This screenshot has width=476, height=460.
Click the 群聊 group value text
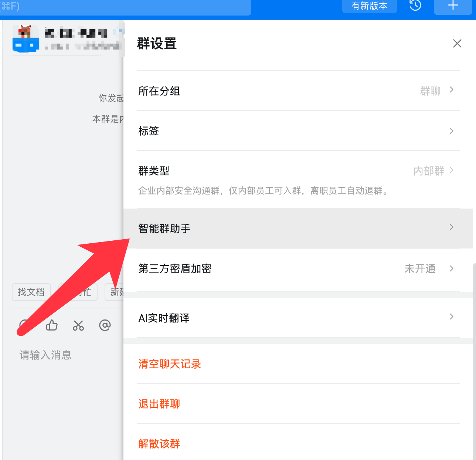click(x=431, y=91)
